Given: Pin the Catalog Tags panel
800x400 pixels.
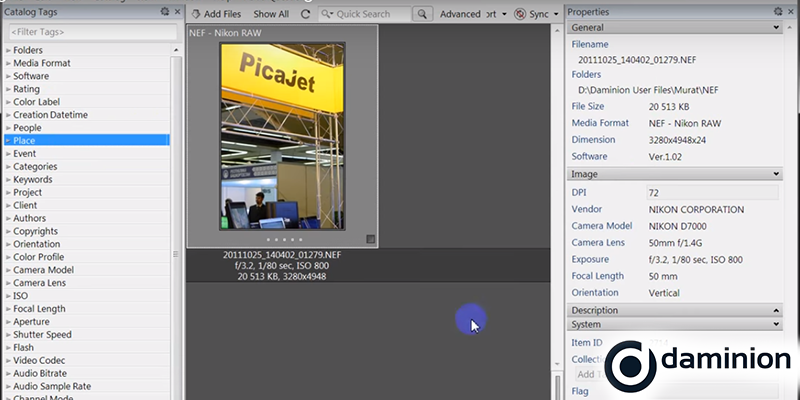Looking at the screenshot, I should click(x=164, y=11).
